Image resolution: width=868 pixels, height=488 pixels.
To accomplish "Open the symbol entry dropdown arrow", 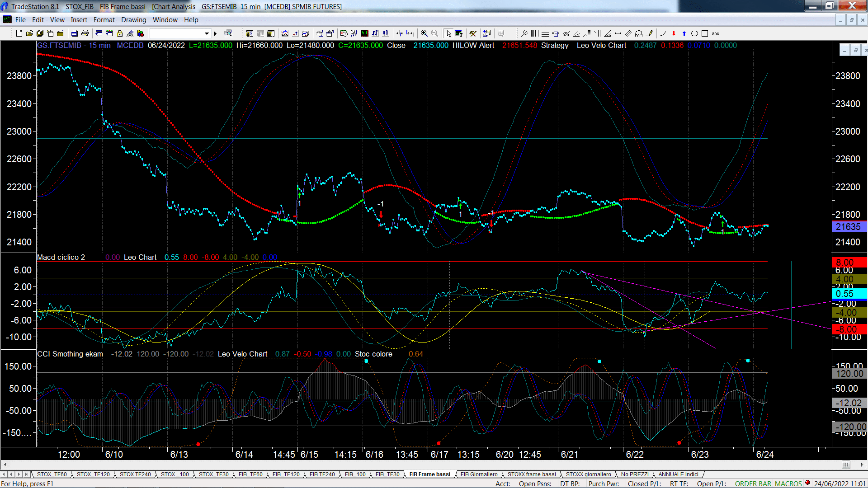I will click(207, 33).
